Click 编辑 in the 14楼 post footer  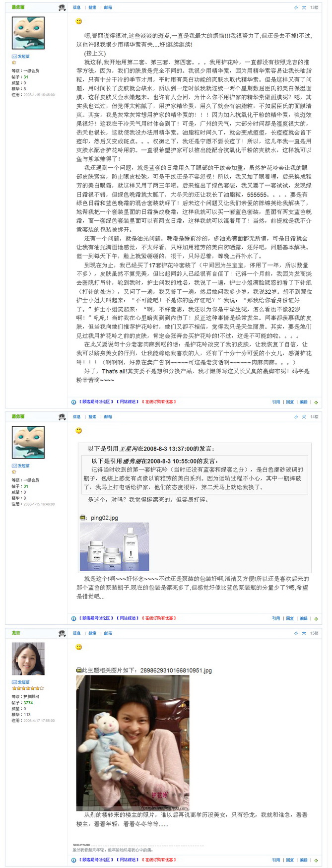click(x=304, y=619)
